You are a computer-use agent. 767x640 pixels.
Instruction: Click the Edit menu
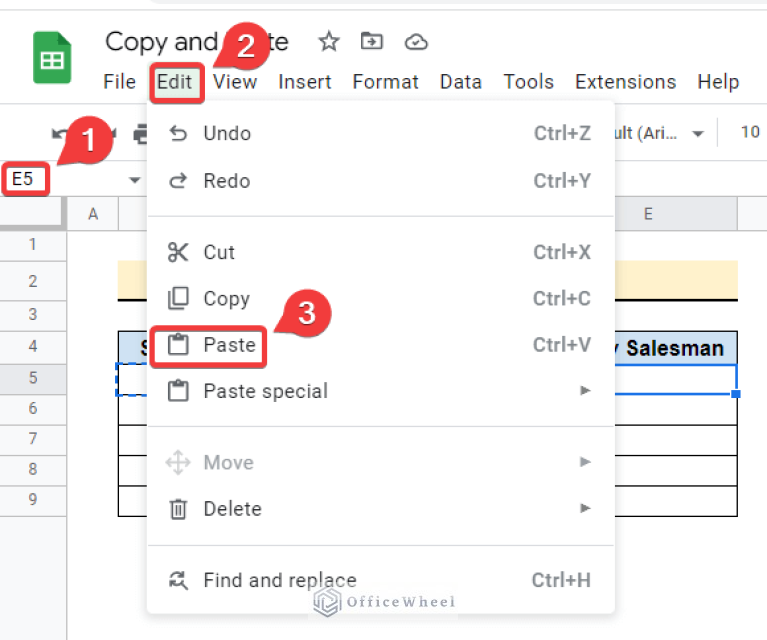point(175,82)
